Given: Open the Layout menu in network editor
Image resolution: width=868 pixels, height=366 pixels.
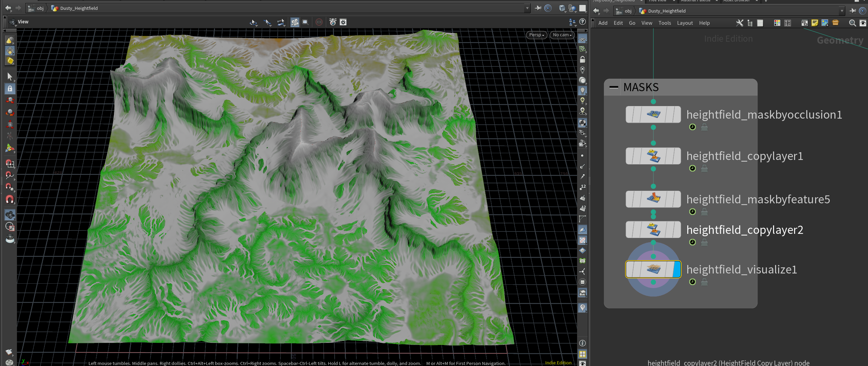Looking at the screenshot, I should tap(685, 23).
